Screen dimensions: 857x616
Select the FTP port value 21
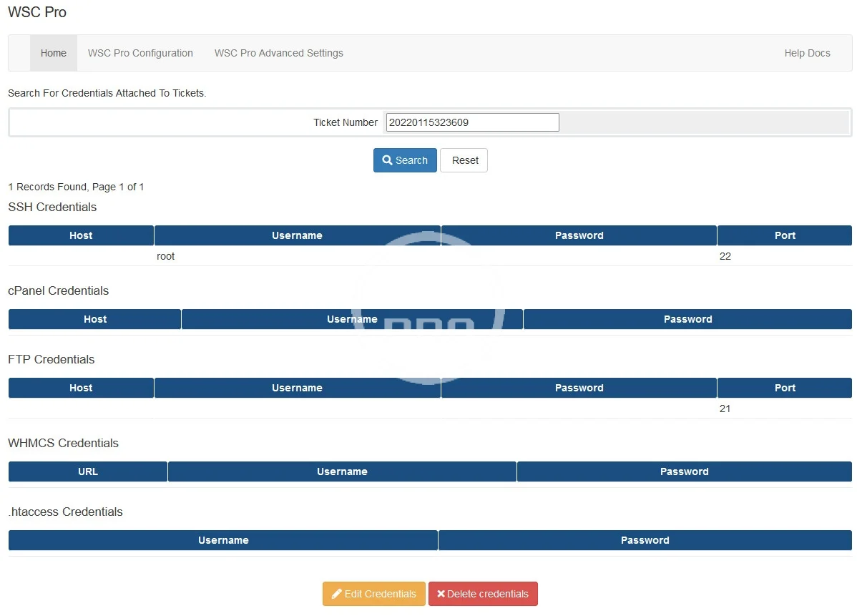tap(725, 409)
